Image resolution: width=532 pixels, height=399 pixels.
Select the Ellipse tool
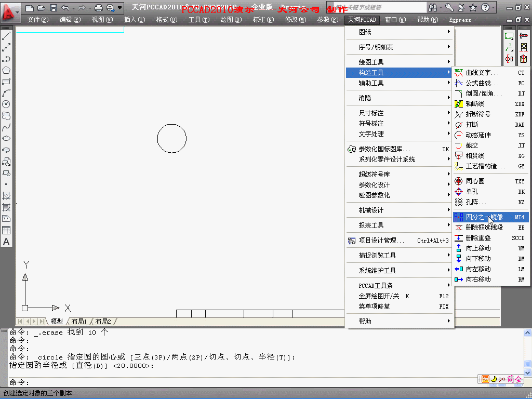6,139
